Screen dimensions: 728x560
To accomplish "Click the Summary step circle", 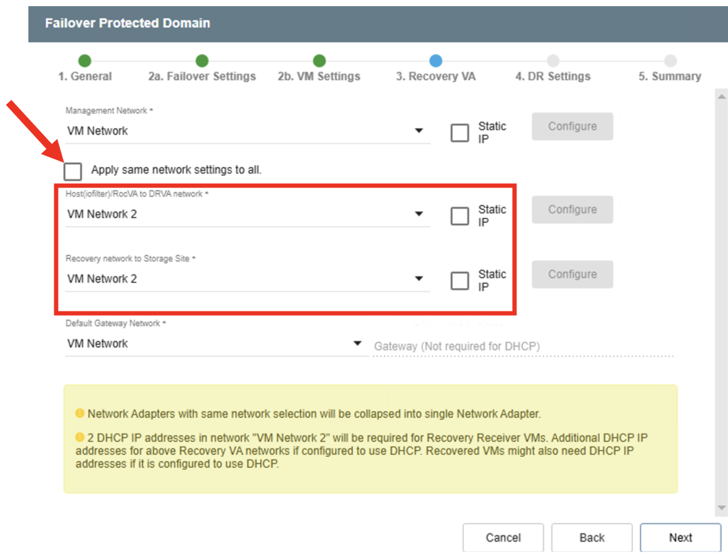I will [x=670, y=60].
